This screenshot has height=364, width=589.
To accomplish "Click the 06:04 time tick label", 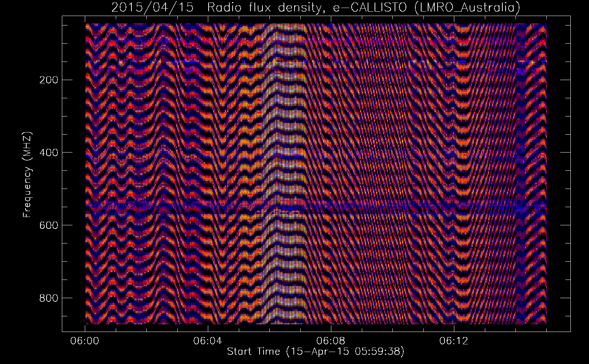I will (207, 341).
